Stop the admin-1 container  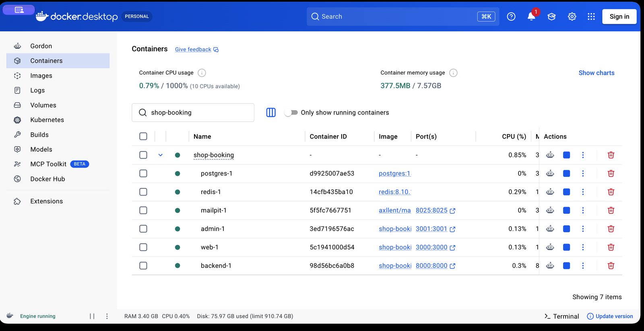[566, 229]
